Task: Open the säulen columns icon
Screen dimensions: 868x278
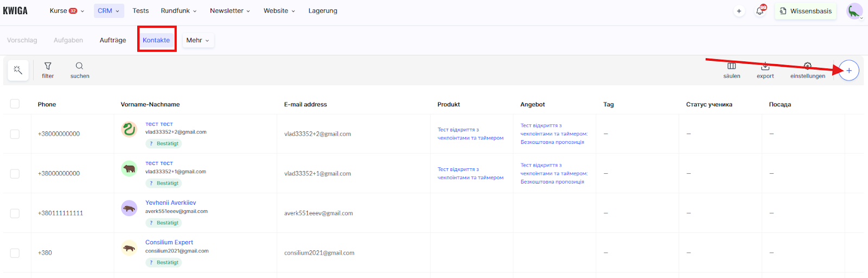Action: [x=731, y=66]
